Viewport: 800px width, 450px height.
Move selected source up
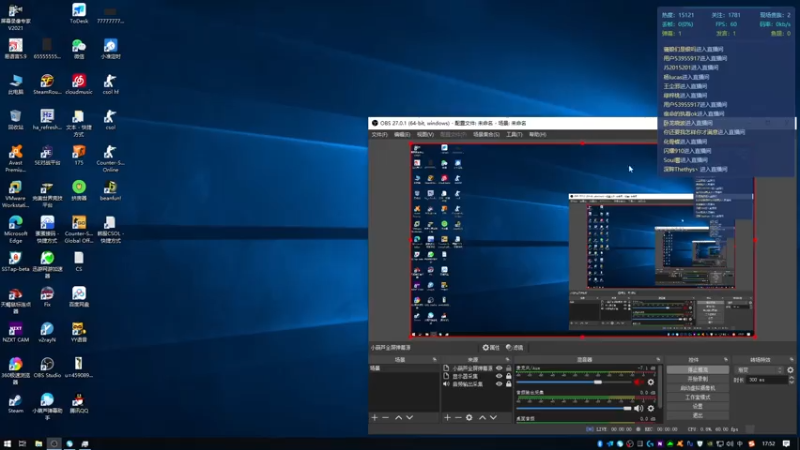(482, 417)
